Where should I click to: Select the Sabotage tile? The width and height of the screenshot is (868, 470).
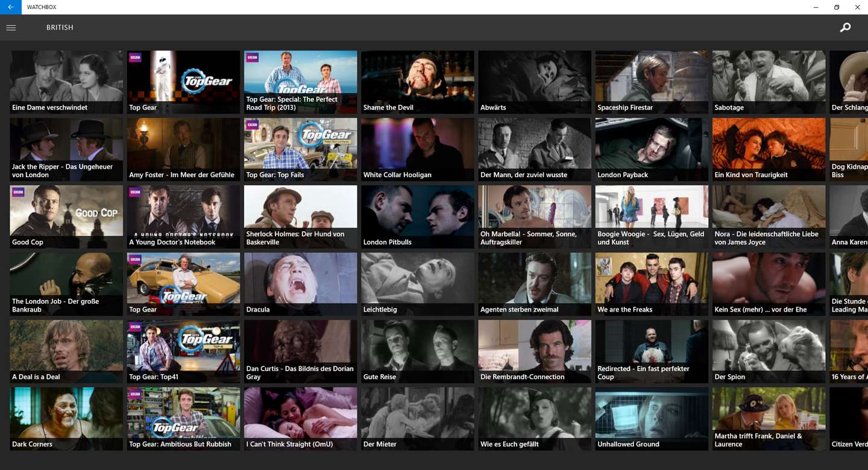769,82
